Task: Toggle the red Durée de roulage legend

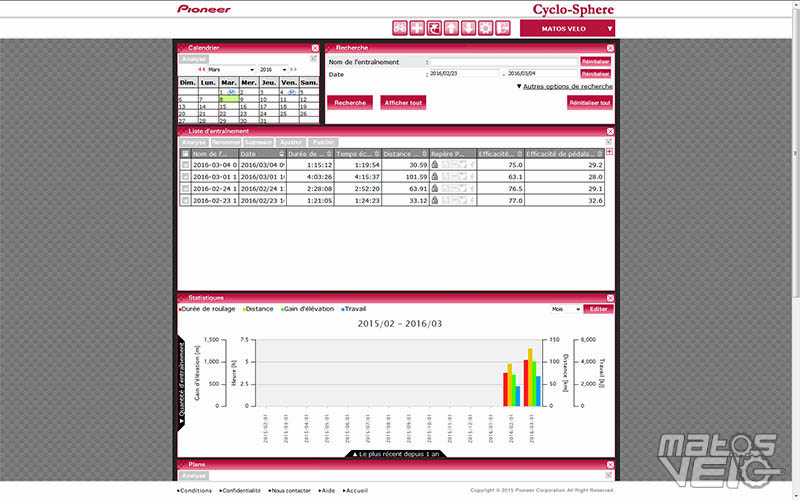Action: 207,309
